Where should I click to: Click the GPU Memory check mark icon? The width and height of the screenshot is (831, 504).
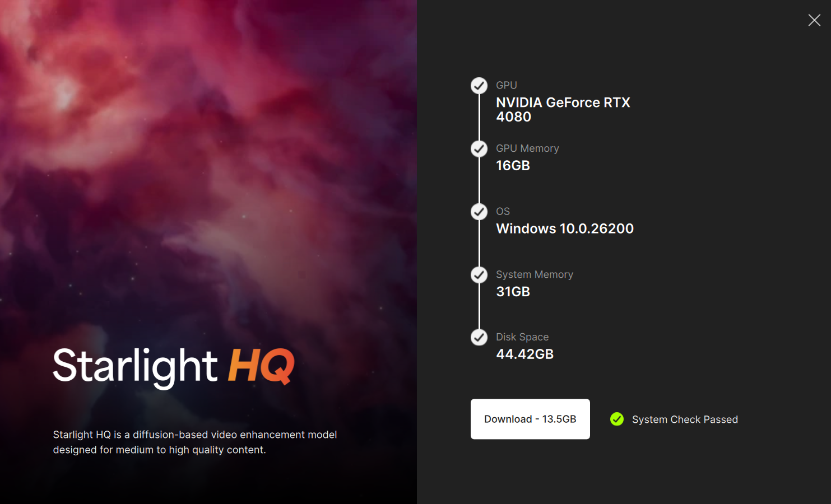[479, 149]
